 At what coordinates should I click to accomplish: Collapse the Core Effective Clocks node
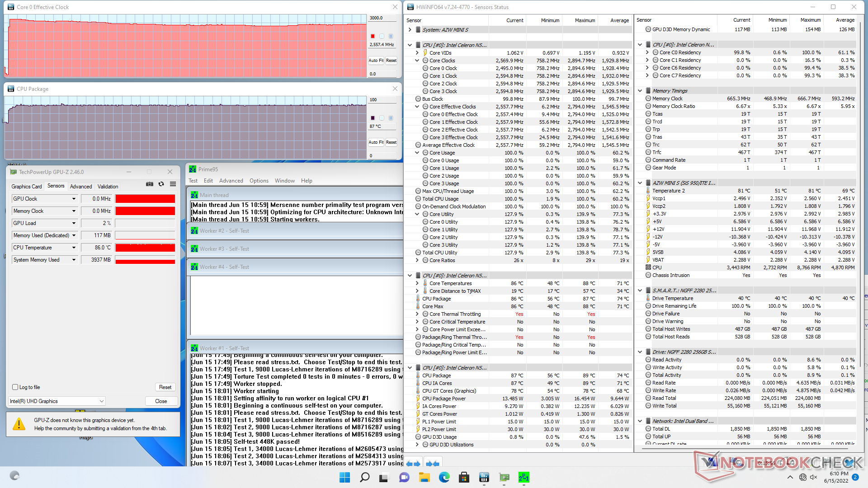(417, 107)
